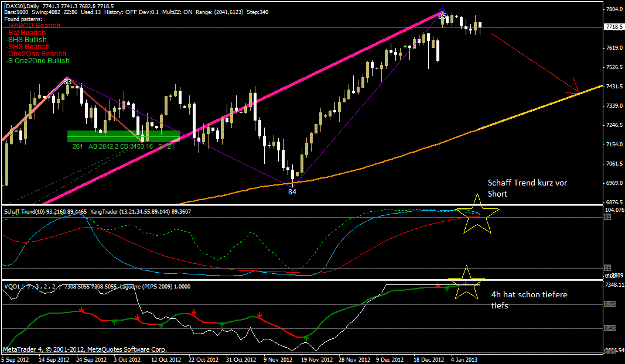Screen dimensions: 625x364
Task: Select the '-I+ABCD Bearish' pattern entry
Action: point(33,26)
